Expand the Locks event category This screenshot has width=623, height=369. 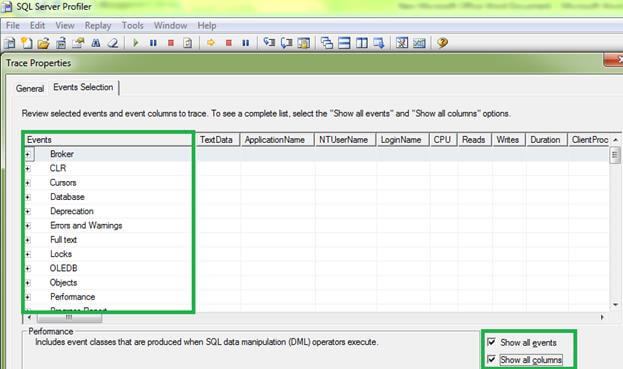[x=28, y=254]
